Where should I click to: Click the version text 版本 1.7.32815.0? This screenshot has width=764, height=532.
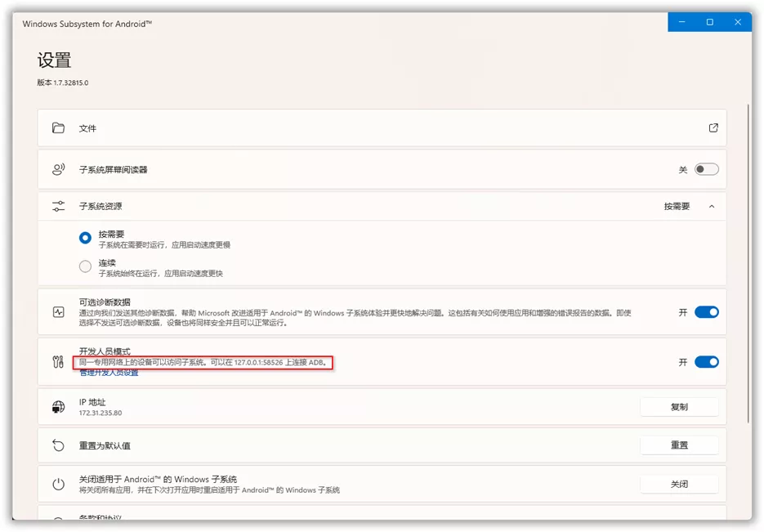tap(63, 83)
